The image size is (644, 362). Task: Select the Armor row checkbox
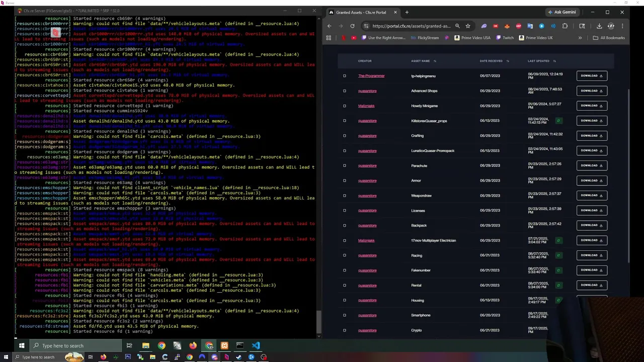tap(345, 180)
